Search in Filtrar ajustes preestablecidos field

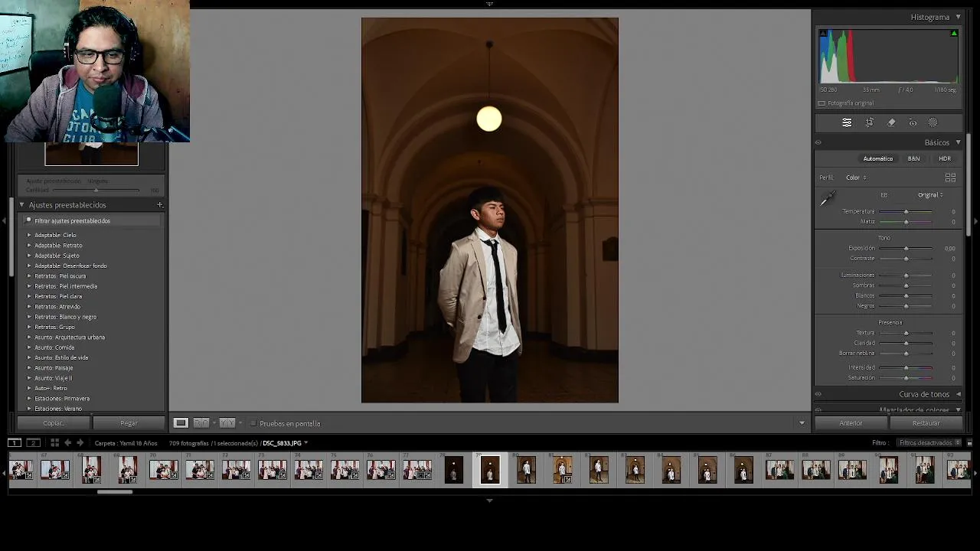92,220
